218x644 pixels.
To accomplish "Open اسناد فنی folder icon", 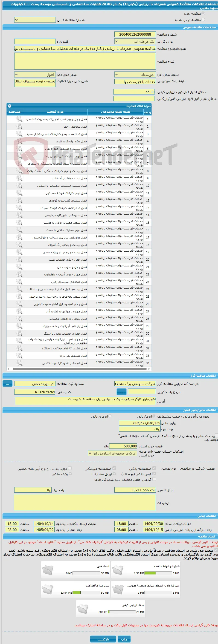I will point(47,570).
